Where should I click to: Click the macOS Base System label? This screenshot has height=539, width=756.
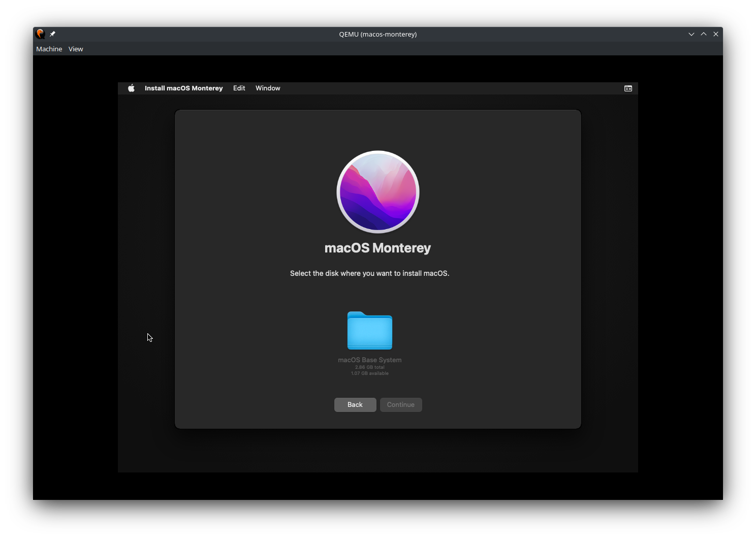(370, 360)
